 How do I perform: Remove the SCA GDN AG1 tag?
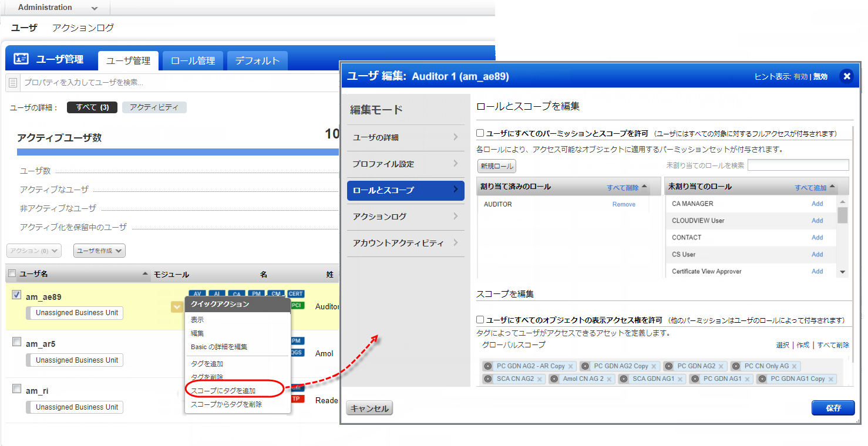(680, 379)
